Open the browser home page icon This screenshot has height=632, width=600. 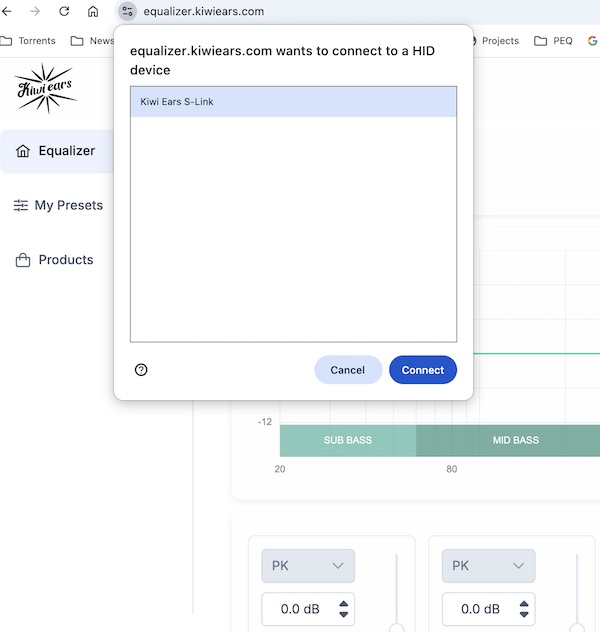point(93,11)
